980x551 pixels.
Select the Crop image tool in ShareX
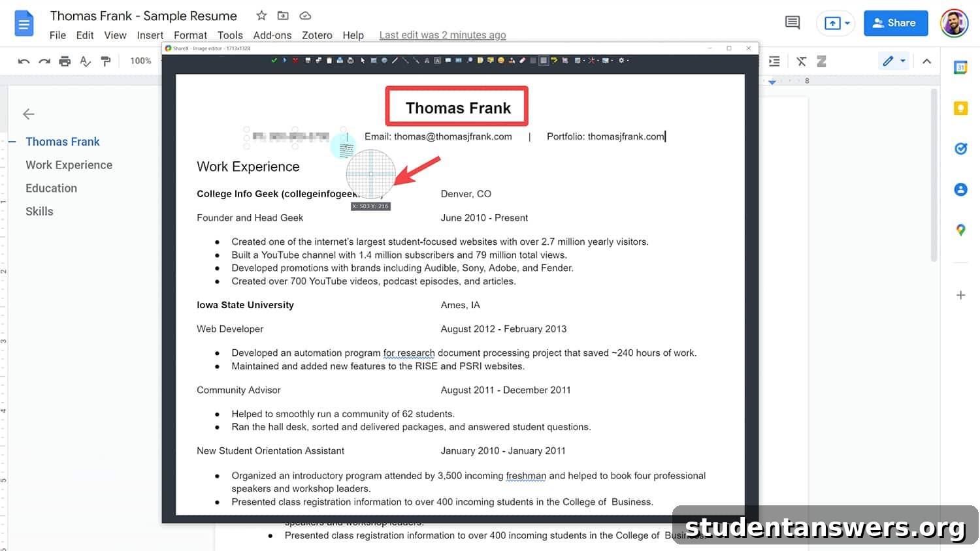pos(565,60)
